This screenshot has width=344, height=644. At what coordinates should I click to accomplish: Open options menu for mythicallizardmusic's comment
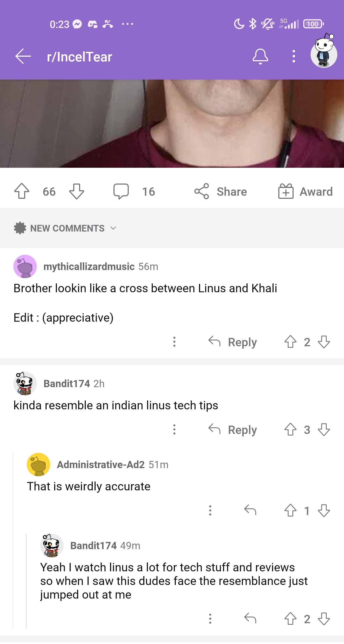[x=174, y=342]
